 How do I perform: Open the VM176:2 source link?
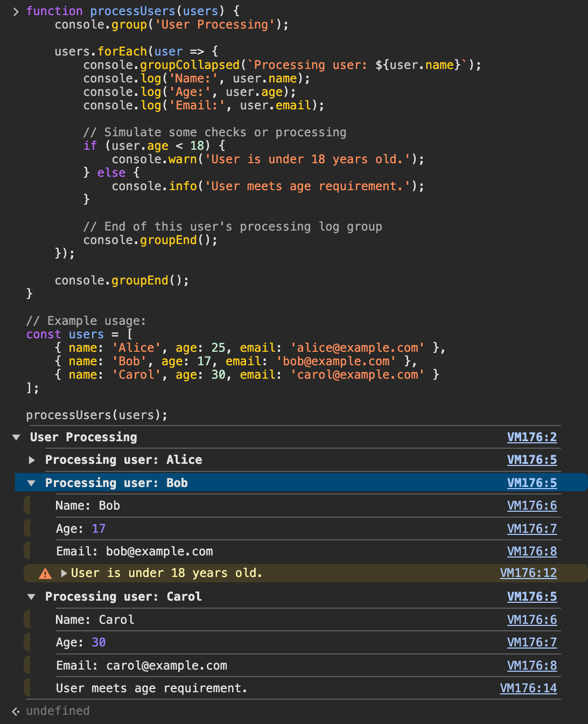[531, 437]
